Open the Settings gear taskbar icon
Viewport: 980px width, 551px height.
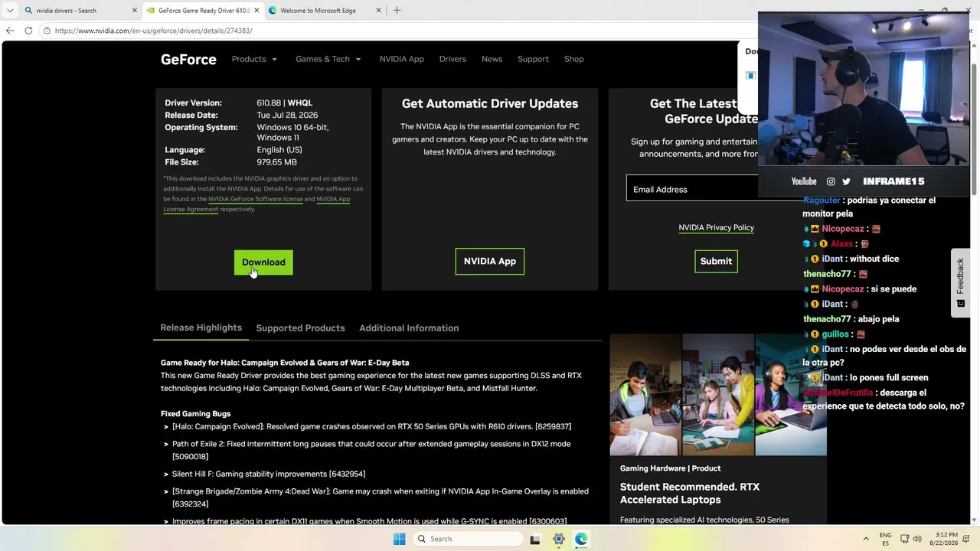[x=559, y=539]
